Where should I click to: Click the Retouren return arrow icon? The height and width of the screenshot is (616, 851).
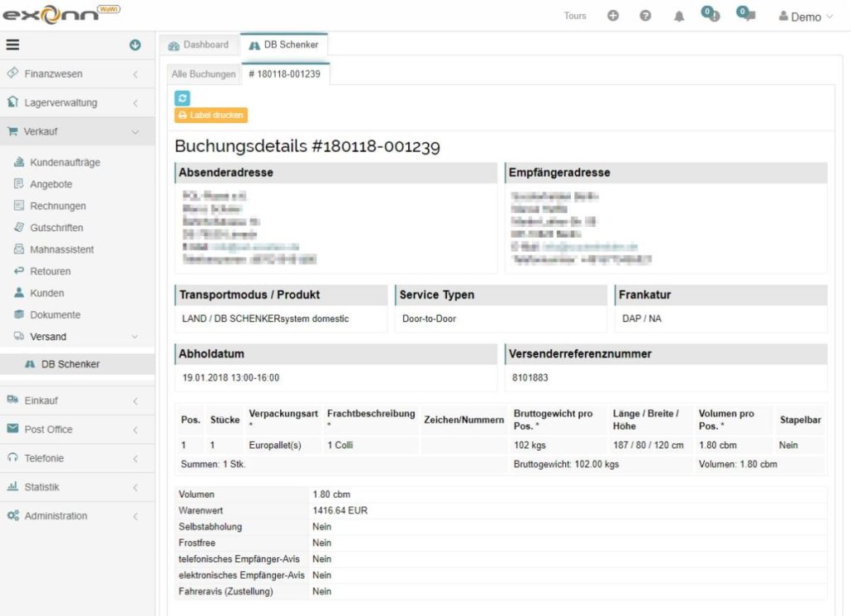click(19, 270)
